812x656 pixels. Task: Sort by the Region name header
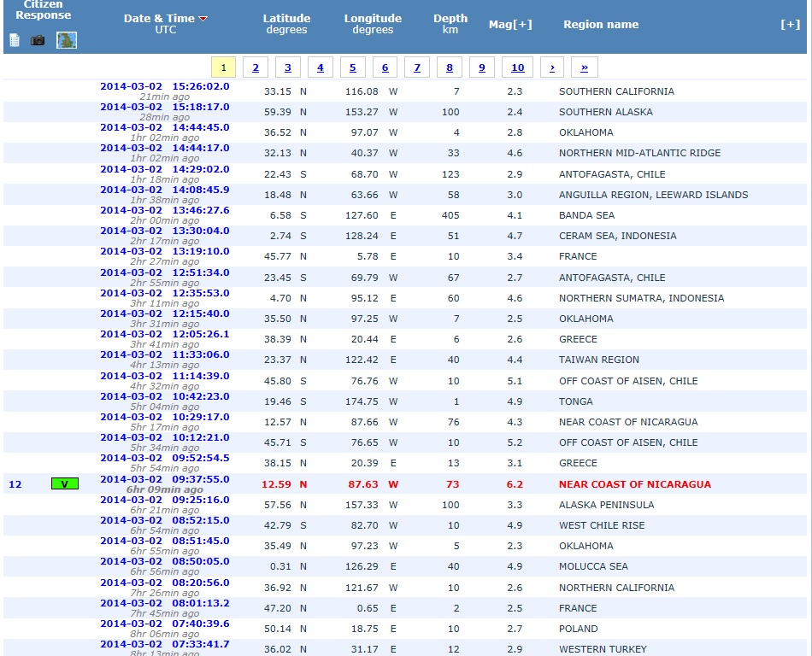[601, 24]
